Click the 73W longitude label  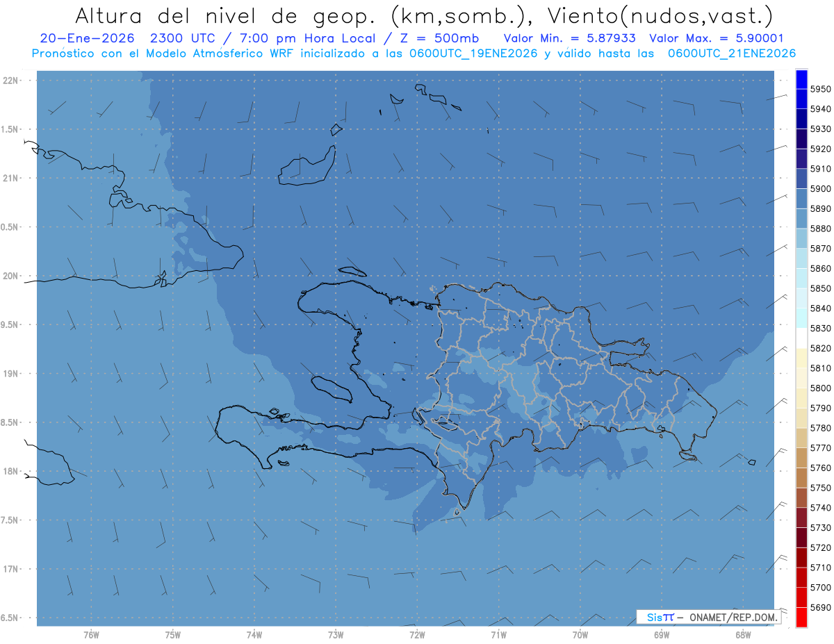336,636
